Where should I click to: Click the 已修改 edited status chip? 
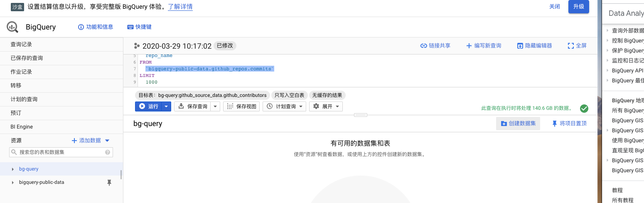[225, 46]
